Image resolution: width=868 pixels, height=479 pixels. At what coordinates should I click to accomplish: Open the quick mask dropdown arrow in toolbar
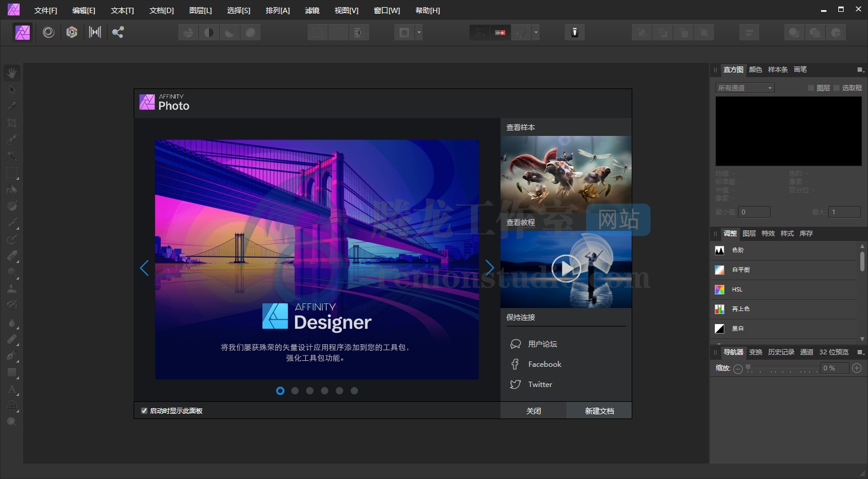(419, 33)
